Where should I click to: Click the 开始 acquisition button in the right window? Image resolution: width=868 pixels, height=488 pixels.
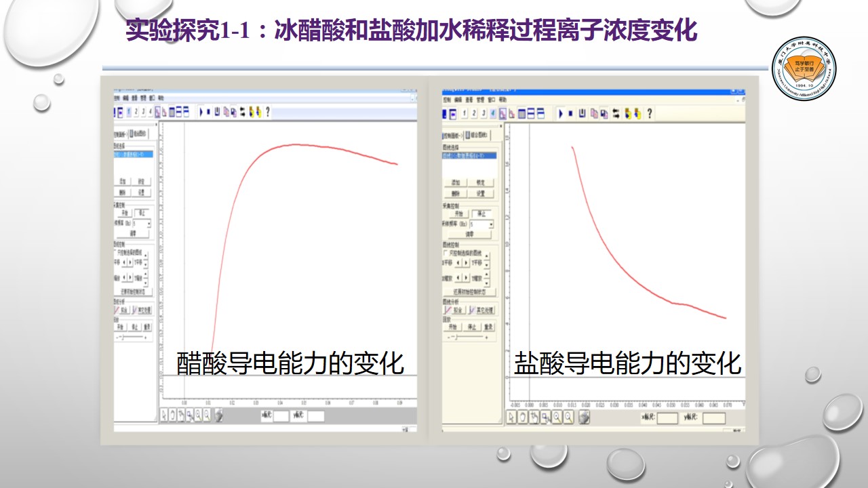click(459, 214)
